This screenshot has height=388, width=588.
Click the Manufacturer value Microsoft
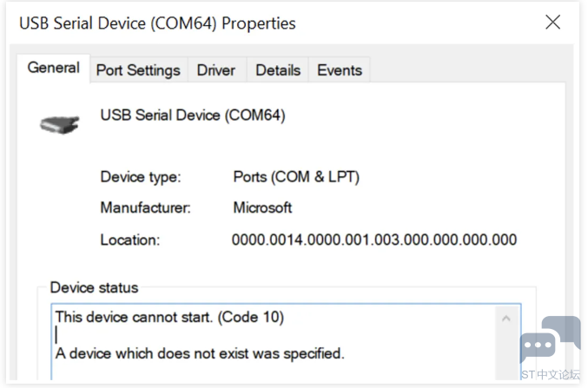click(262, 207)
